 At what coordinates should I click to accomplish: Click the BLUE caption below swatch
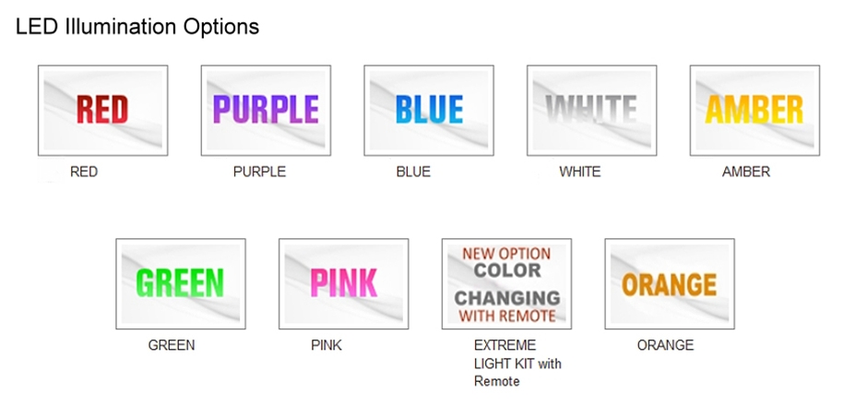413,173
